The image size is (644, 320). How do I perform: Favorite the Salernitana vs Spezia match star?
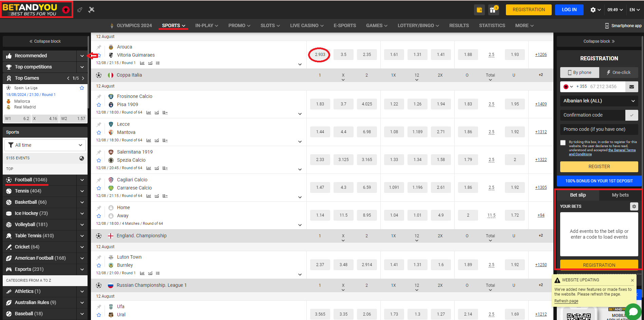[99, 161]
